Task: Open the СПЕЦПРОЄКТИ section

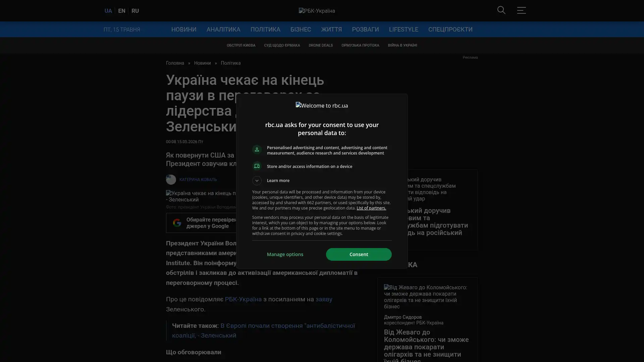Action: (x=450, y=29)
